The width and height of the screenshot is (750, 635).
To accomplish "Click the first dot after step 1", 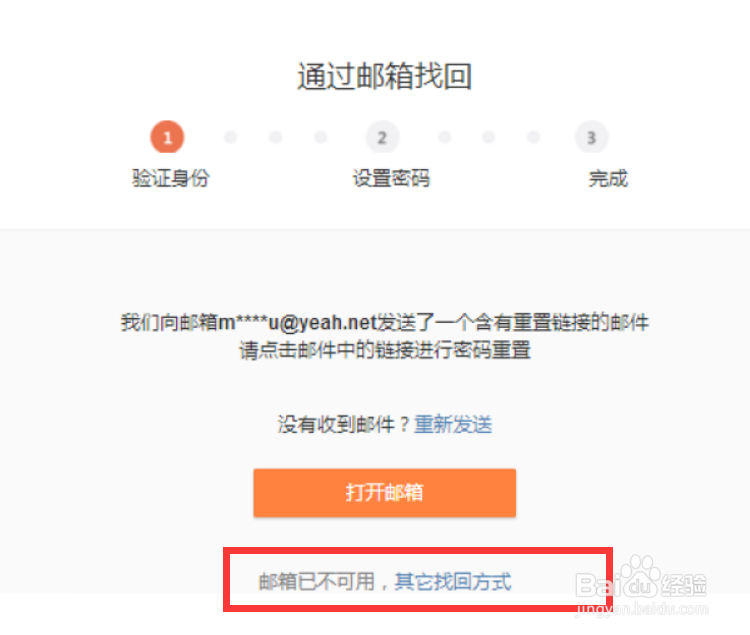I will 231,137.
